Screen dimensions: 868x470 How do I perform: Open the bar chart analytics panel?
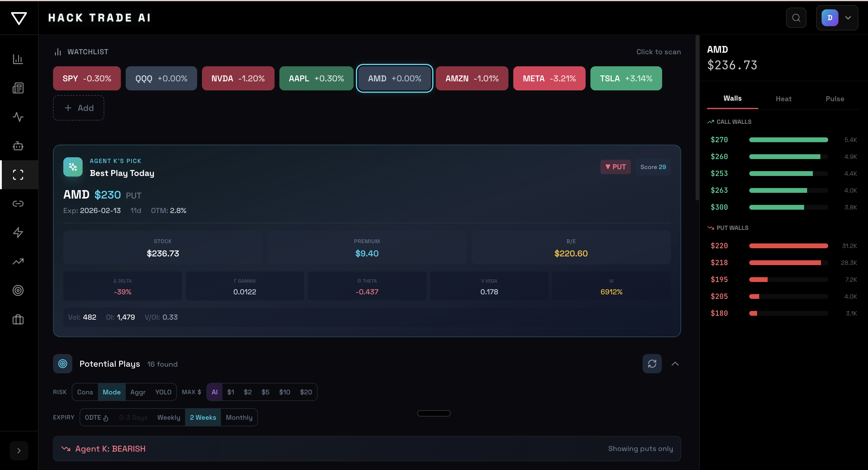(x=18, y=59)
